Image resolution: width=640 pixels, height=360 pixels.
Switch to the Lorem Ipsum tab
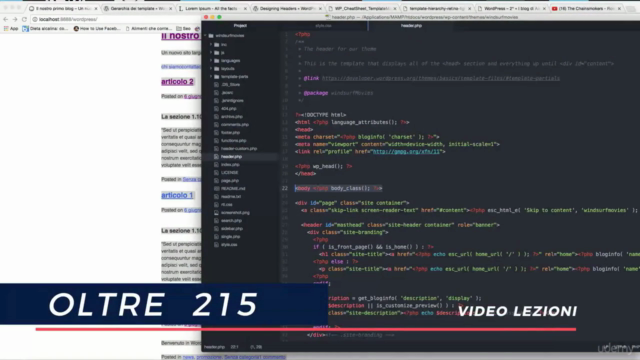(x=212, y=8)
